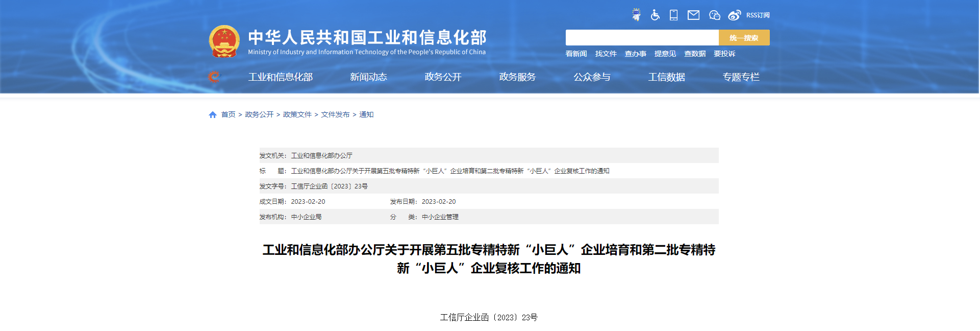The image size is (980, 331).
Task: Open the 政务公开 main navigation item
Action: click(x=443, y=77)
